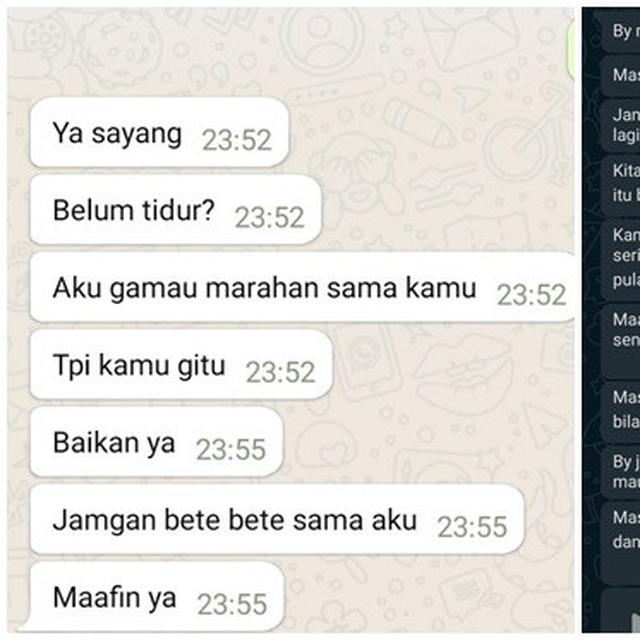This screenshot has width=640, height=640.
Task: Tap the 'Belum tidur?' message
Action: coord(176,210)
